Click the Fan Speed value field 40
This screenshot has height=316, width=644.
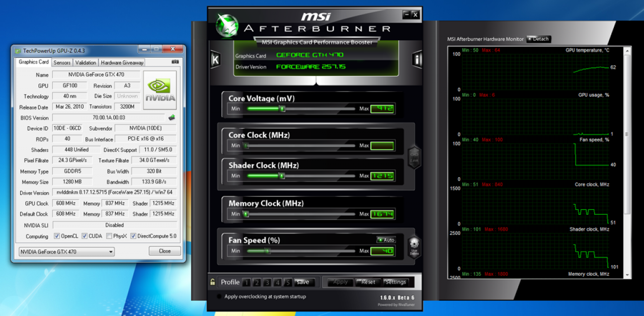coord(382,251)
